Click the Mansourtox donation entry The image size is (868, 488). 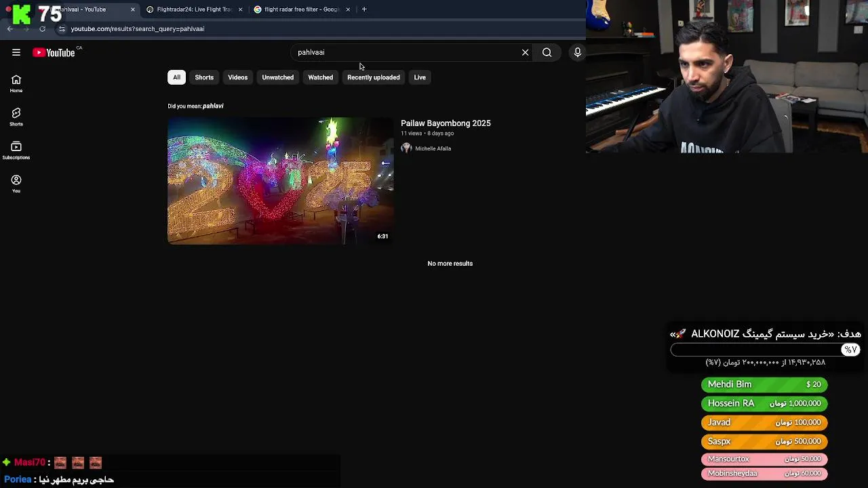(x=764, y=459)
